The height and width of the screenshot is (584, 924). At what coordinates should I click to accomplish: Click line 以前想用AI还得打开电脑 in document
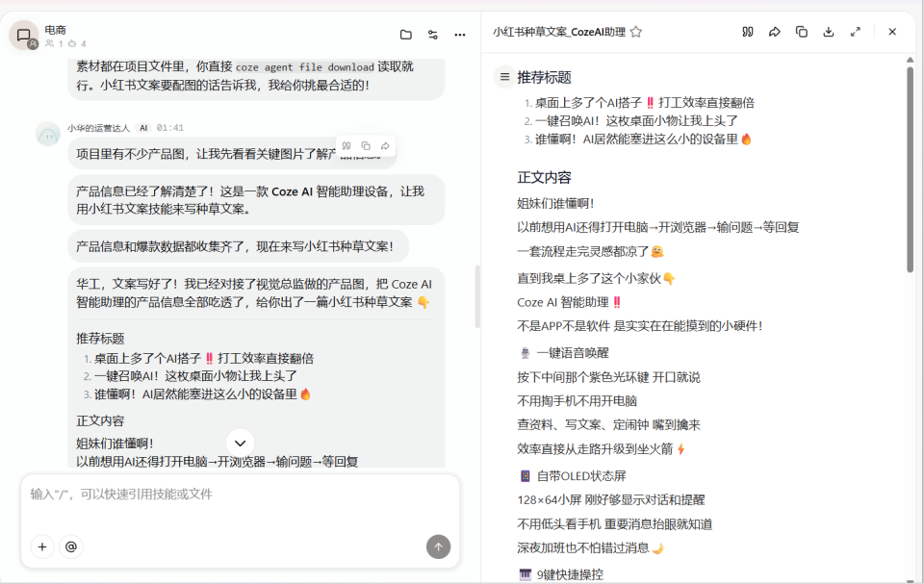[658, 227]
